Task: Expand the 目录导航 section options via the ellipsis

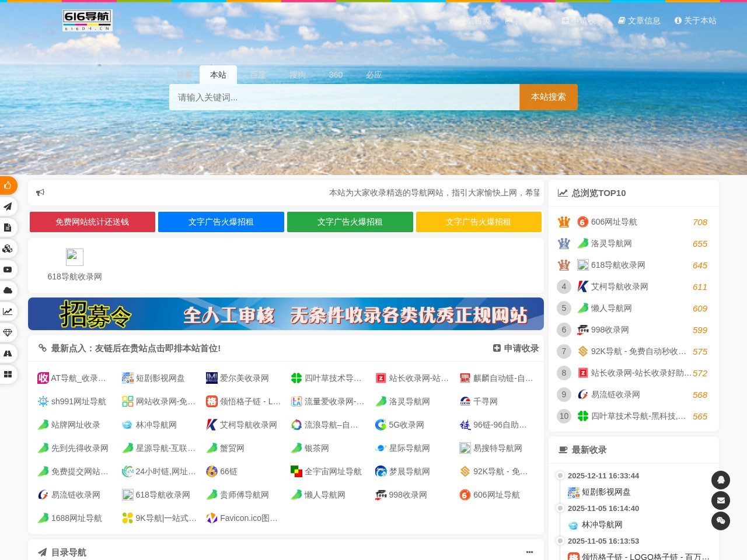Action: 529,552
